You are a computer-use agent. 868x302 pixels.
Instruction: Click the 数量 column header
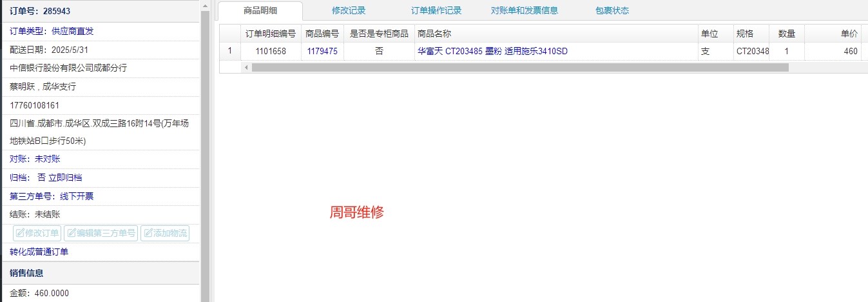(787, 34)
